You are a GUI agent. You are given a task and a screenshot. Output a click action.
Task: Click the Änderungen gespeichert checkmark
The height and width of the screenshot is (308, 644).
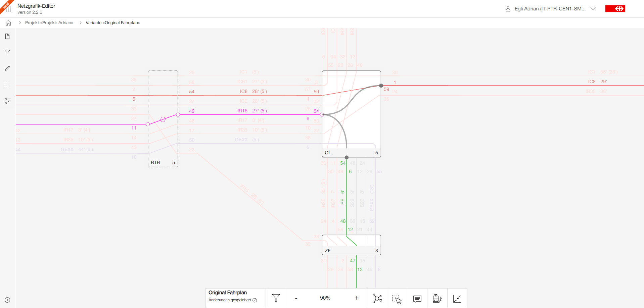click(255, 300)
